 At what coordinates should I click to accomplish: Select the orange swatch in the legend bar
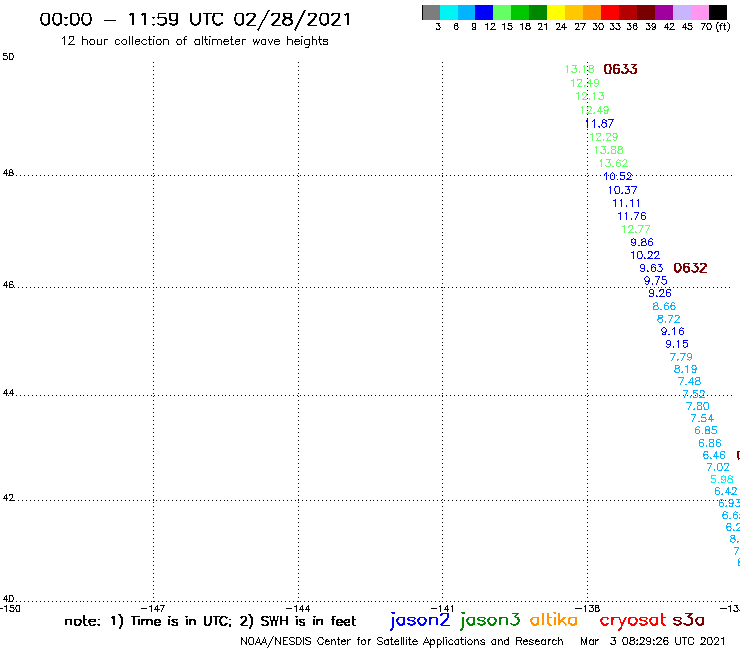(592, 12)
